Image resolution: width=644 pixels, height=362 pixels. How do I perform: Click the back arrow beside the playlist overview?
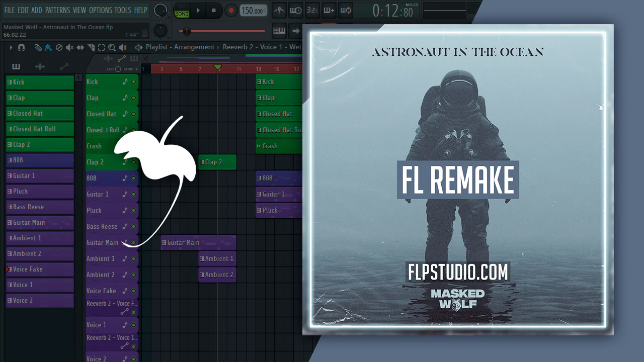point(146,59)
